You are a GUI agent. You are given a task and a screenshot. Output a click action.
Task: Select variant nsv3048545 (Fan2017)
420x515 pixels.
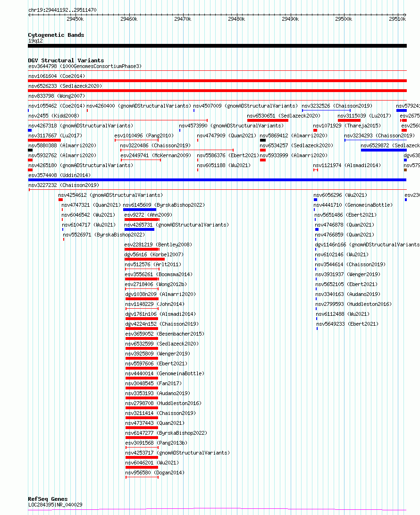[x=153, y=383]
